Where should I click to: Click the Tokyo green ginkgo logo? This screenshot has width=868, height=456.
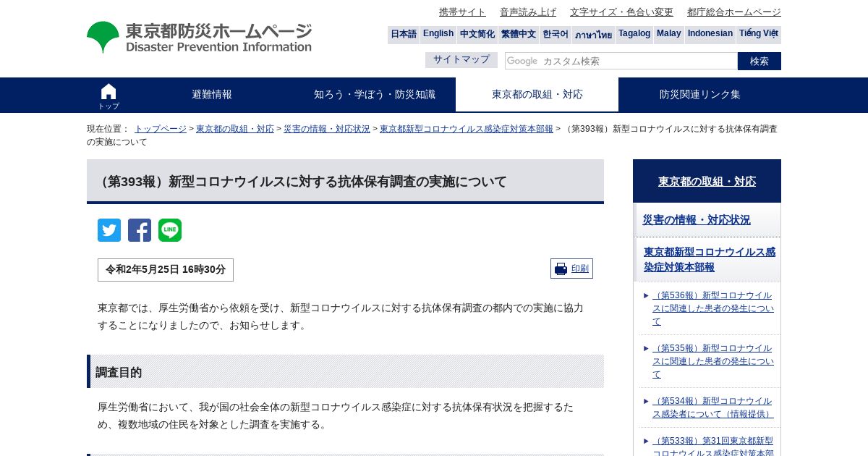pos(103,37)
